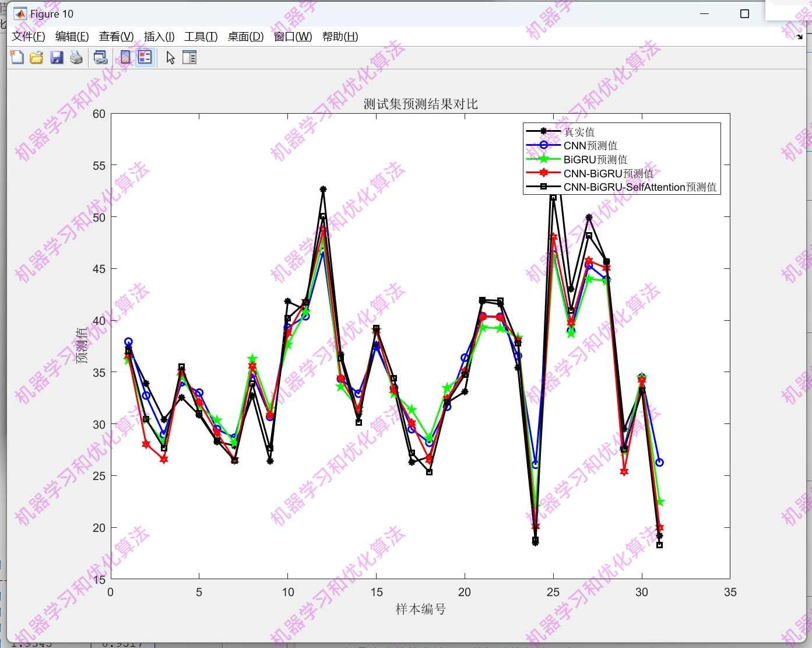Open the 窗口(W) menu
Viewport: 812px width, 648px height.
(x=291, y=36)
